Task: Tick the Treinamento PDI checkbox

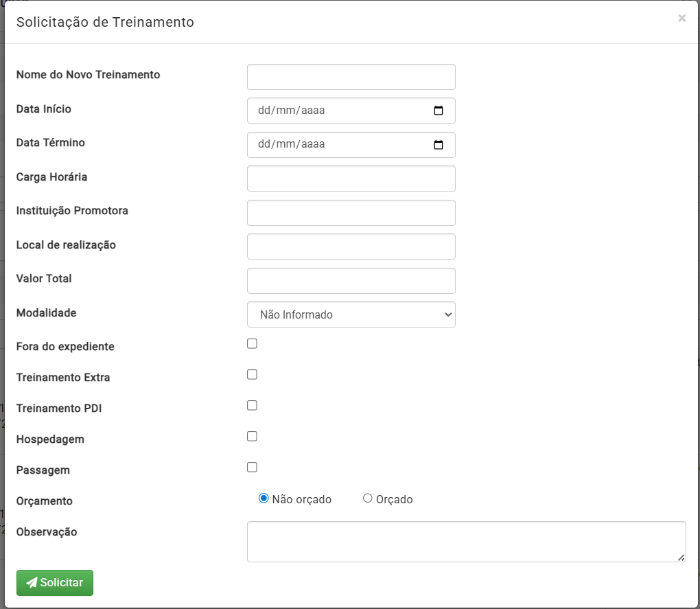Action: coord(252,405)
